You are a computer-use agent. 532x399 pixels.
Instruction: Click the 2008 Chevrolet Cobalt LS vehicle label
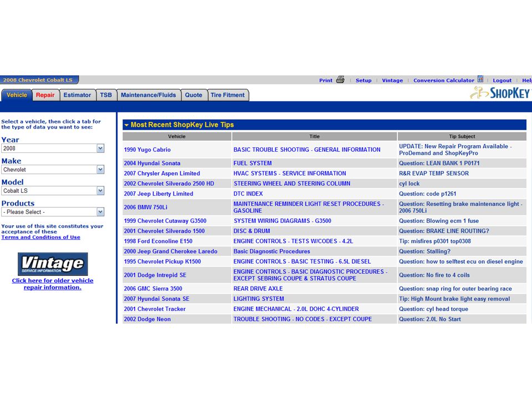pos(38,80)
